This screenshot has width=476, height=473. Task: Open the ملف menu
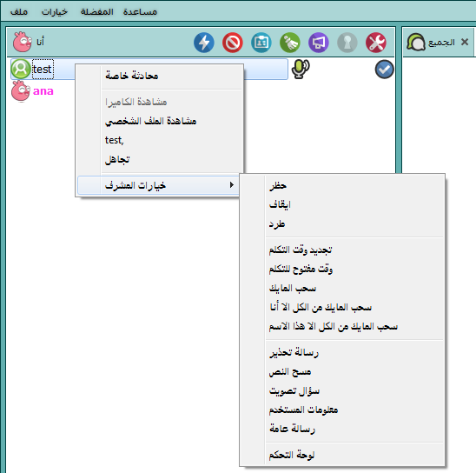click(x=19, y=11)
